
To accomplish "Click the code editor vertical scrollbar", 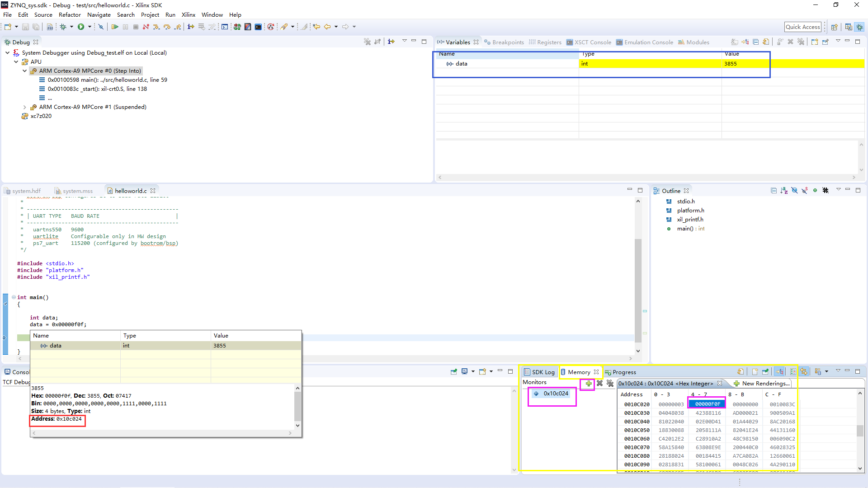I will click(x=638, y=289).
